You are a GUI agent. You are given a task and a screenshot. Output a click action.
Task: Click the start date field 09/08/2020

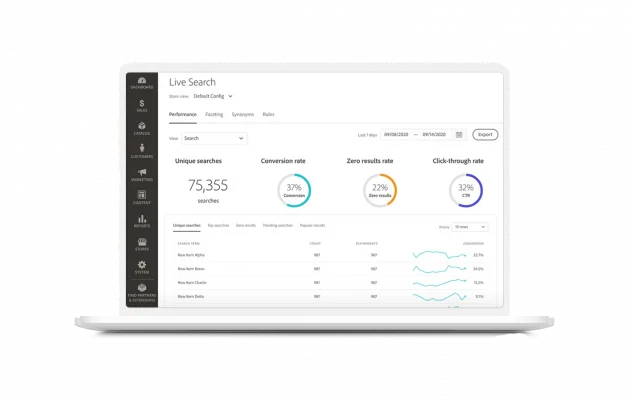point(398,134)
